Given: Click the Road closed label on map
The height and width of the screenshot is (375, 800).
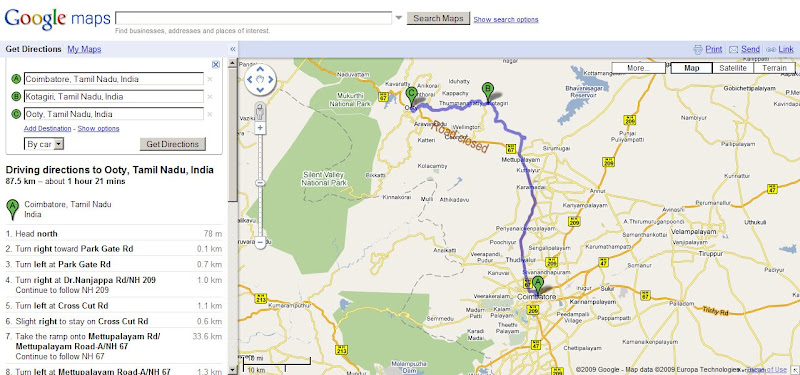Looking at the screenshot, I should tap(461, 138).
